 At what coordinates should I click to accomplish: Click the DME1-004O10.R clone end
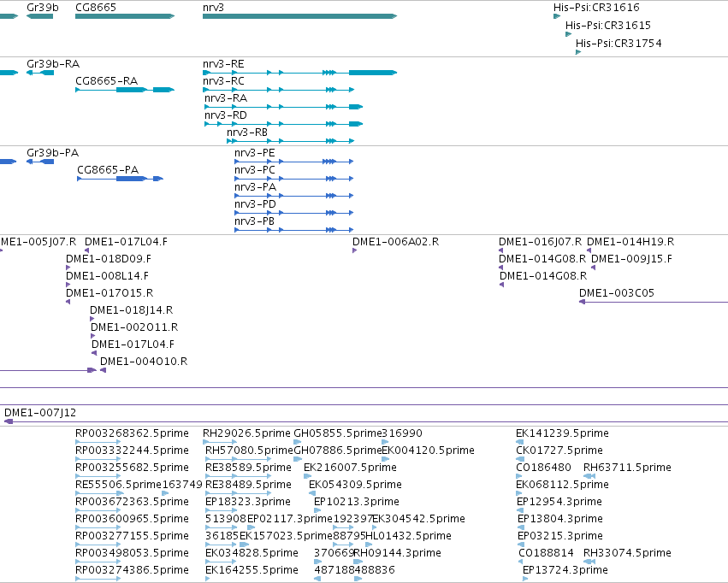tap(144, 362)
